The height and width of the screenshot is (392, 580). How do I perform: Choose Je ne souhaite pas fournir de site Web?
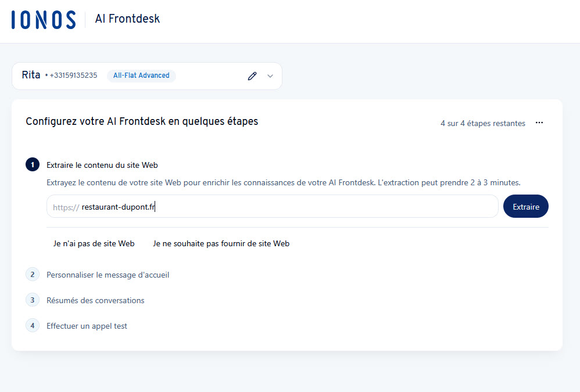221,243
